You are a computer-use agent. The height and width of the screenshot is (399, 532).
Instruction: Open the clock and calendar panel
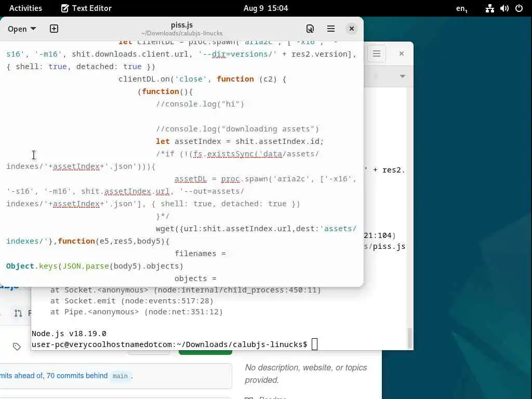pos(265,8)
